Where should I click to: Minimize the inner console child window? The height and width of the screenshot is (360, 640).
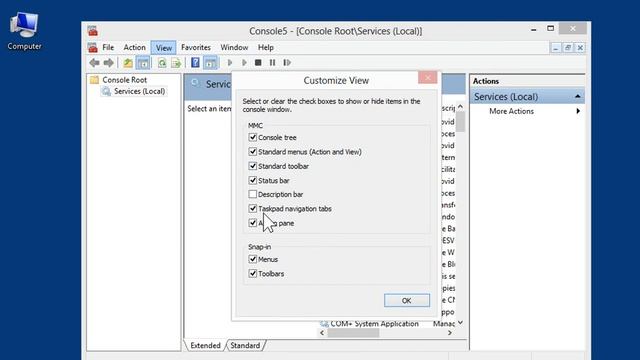click(x=556, y=48)
